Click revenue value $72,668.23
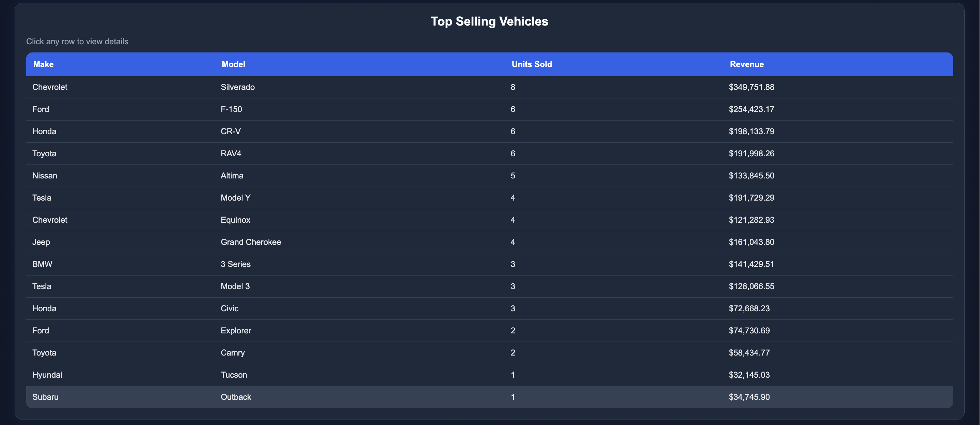 [x=749, y=308]
